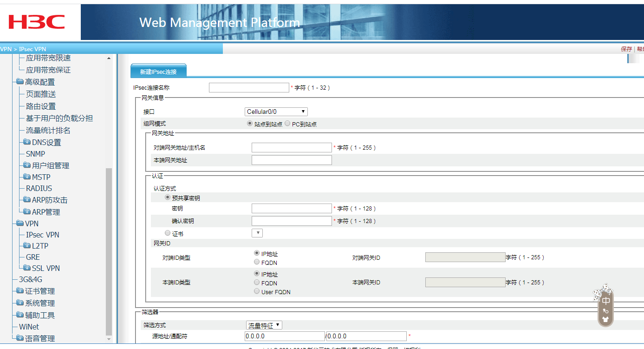Click the 本端网关ID field

(465, 282)
